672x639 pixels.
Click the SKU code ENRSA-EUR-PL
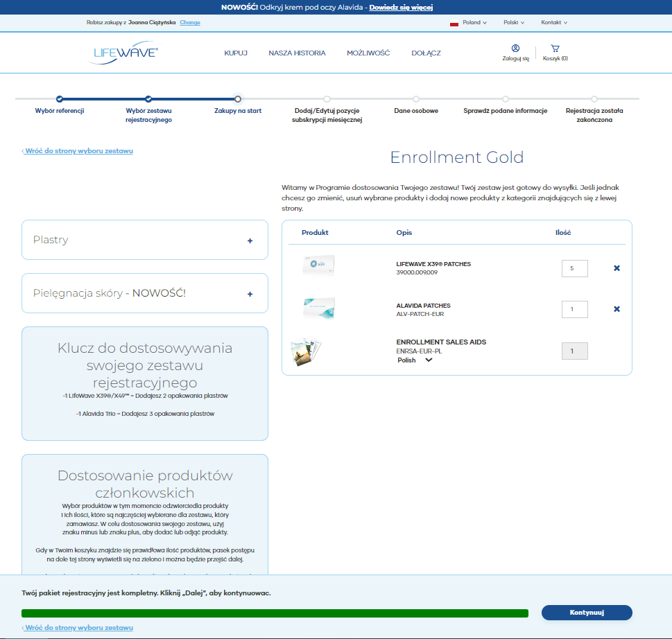tap(419, 351)
